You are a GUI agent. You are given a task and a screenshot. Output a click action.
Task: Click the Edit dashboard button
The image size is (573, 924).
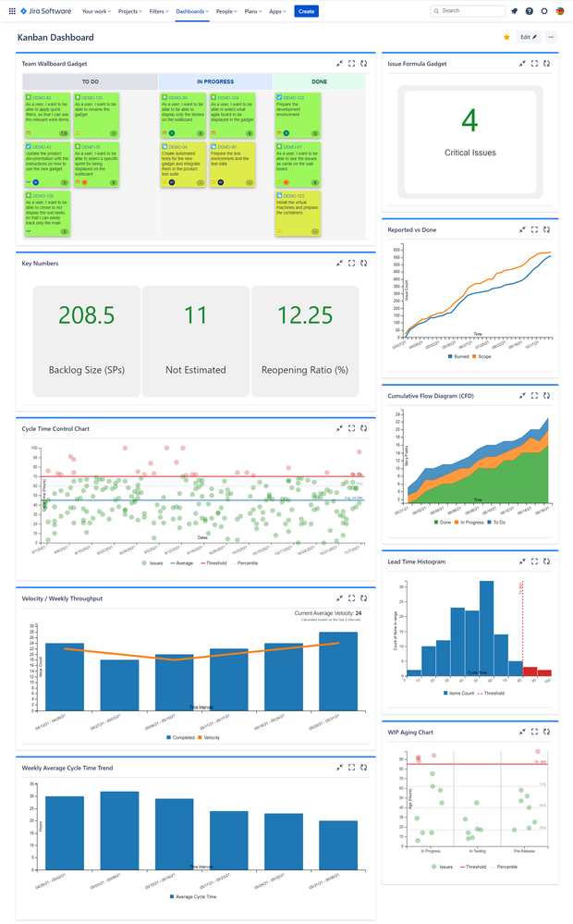[x=529, y=37]
